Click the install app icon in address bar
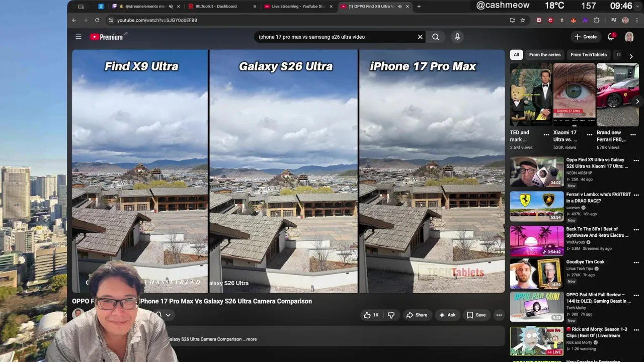This screenshot has height=362, width=644. [512, 20]
